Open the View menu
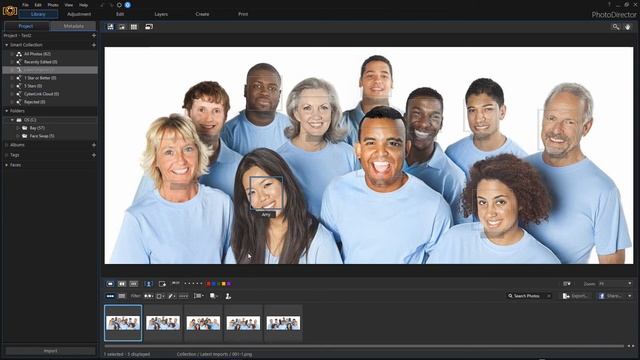This screenshot has height=360, width=640. [69, 5]
